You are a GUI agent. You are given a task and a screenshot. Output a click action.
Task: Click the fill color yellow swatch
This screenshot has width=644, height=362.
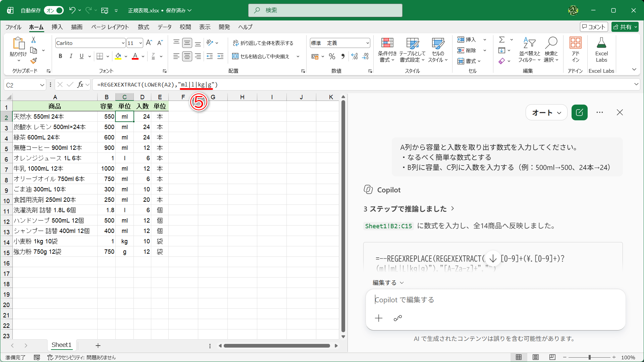pos(118,56)
